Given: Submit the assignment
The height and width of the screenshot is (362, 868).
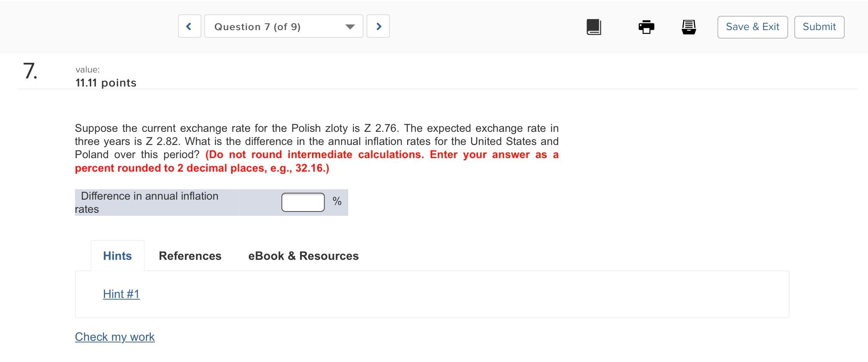Looking at the screenshot, I should point(819,26).
